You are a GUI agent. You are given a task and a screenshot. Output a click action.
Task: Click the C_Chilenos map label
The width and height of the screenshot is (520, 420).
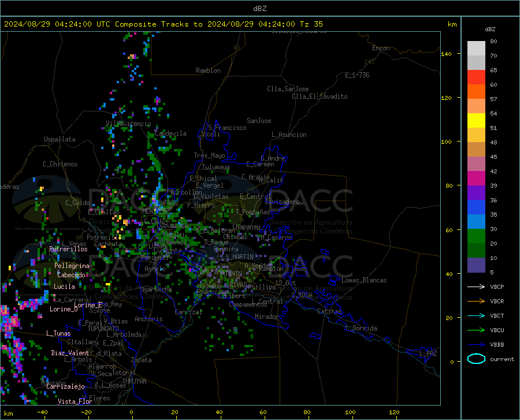[60, 164]
